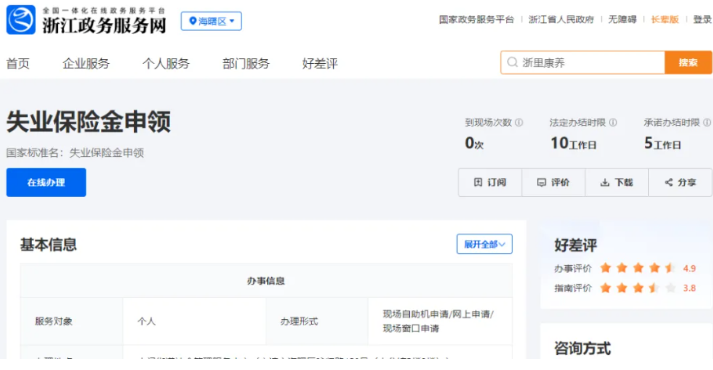Open 个人服务 navigation item
The width and height of the screenshot is (713, 370).
click(166, 63)
